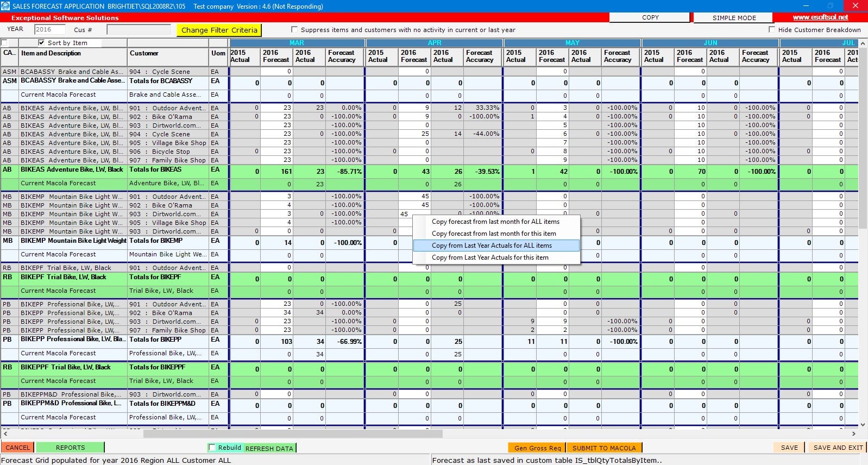Click the Cus # input field
This screenshot has width=868, height=465.
pos(139,29)
